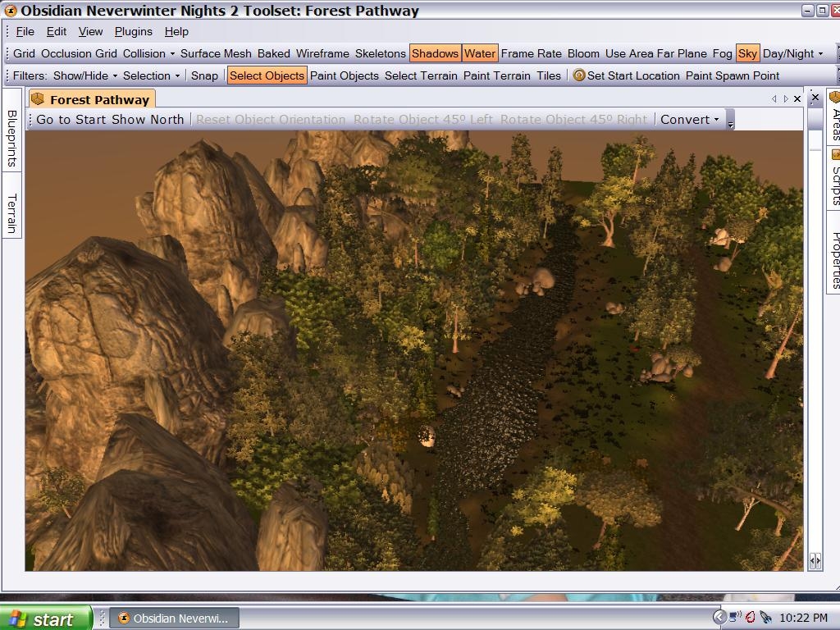Click the Set Start Location icon

(579, 75)
